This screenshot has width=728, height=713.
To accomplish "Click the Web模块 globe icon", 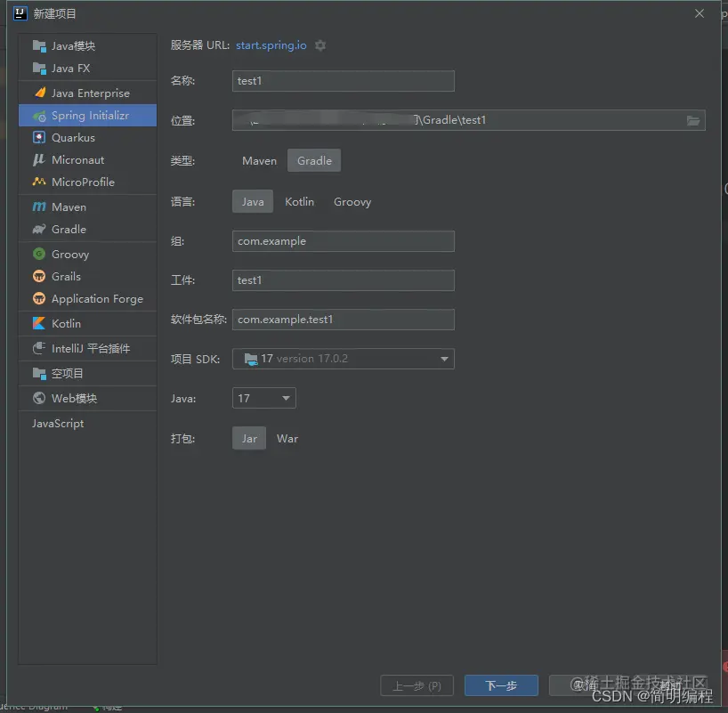I will point(39,398).
